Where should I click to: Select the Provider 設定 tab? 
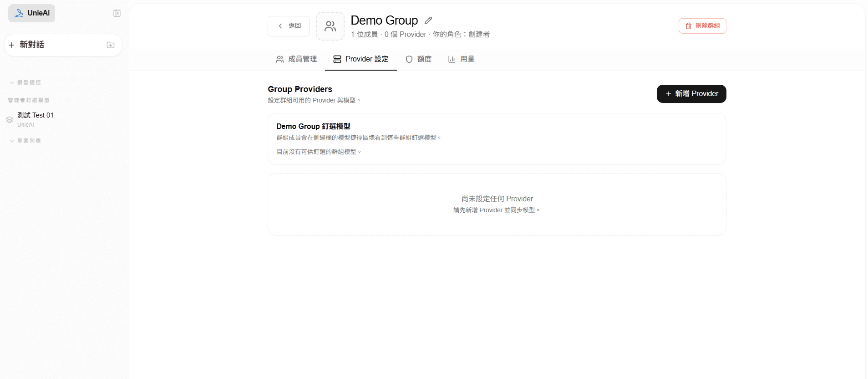(x=361, y=59)
